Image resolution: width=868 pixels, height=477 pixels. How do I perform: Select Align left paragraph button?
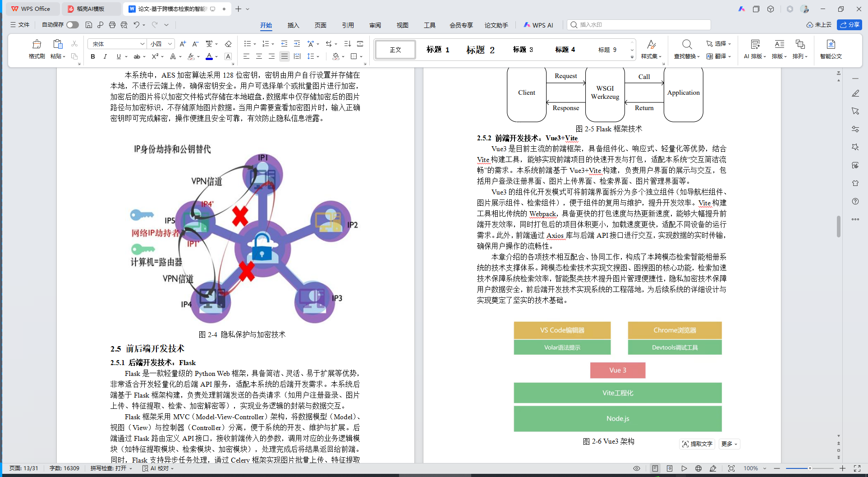coord(246,56)
